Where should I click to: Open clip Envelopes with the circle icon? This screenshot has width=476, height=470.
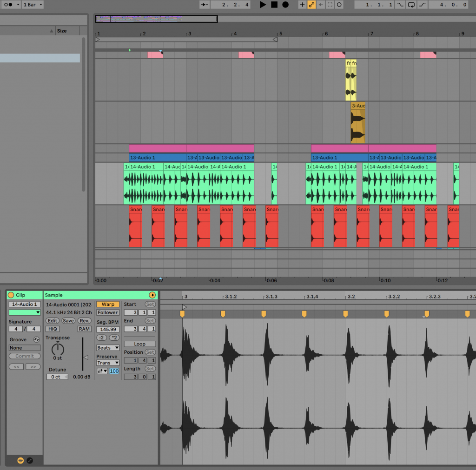tap(30, 460)
